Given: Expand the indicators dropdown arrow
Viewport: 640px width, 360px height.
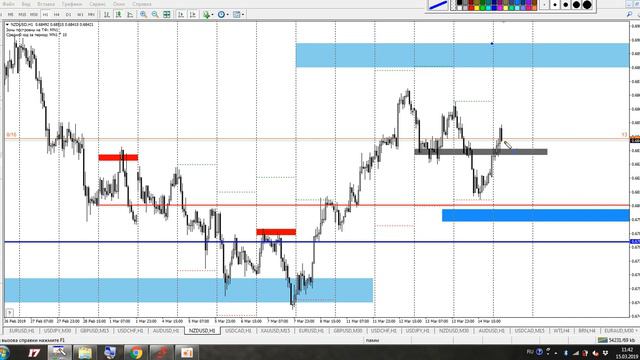Looking at the screenshot, I should click(x=213, y=15).
